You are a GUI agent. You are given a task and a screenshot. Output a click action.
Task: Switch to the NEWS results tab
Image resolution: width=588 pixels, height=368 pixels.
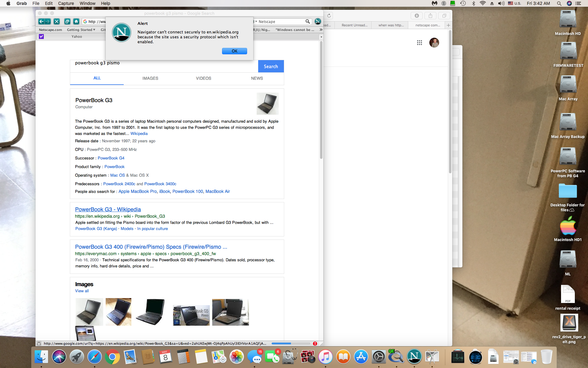(x=257, y=78)
